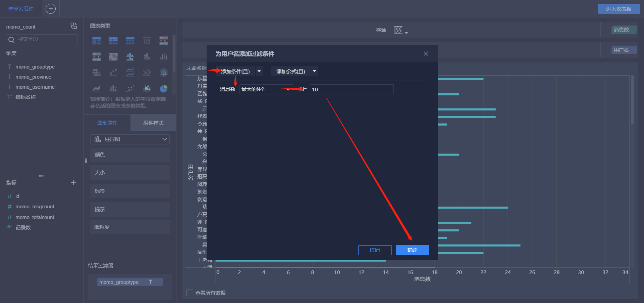
Task: Switch to the 组件样式 tab
Action: click(153, 123)
